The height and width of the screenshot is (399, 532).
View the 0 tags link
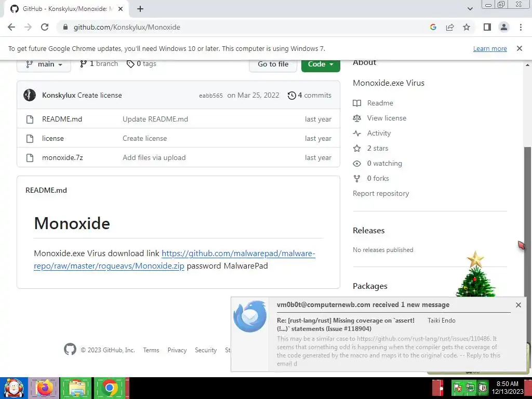click(x=141, y=64)
